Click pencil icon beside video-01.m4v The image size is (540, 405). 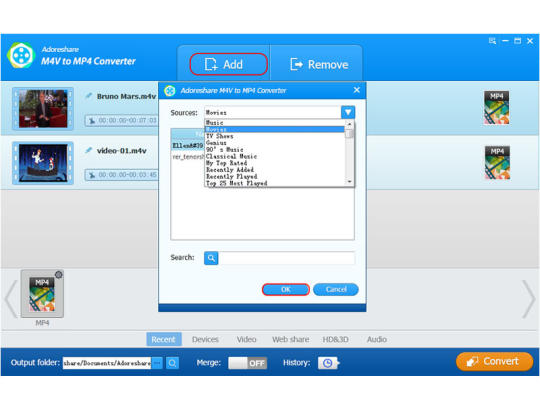(89, 150)
